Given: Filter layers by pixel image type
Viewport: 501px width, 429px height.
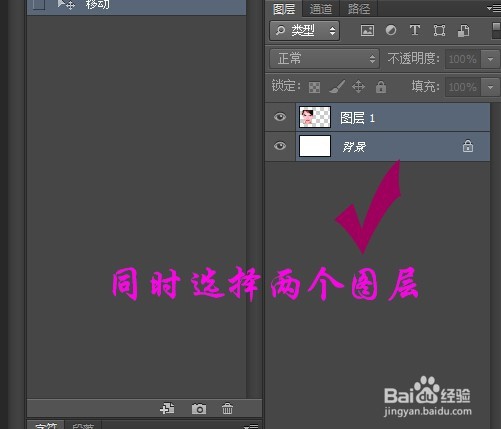Looking at the screenshot, I should [367, 31].
